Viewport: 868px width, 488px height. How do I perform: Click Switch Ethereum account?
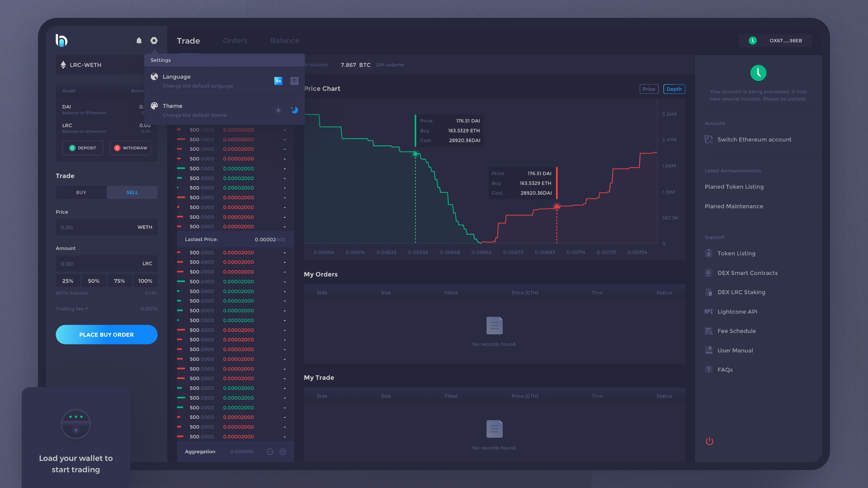[x=755, y=139]
